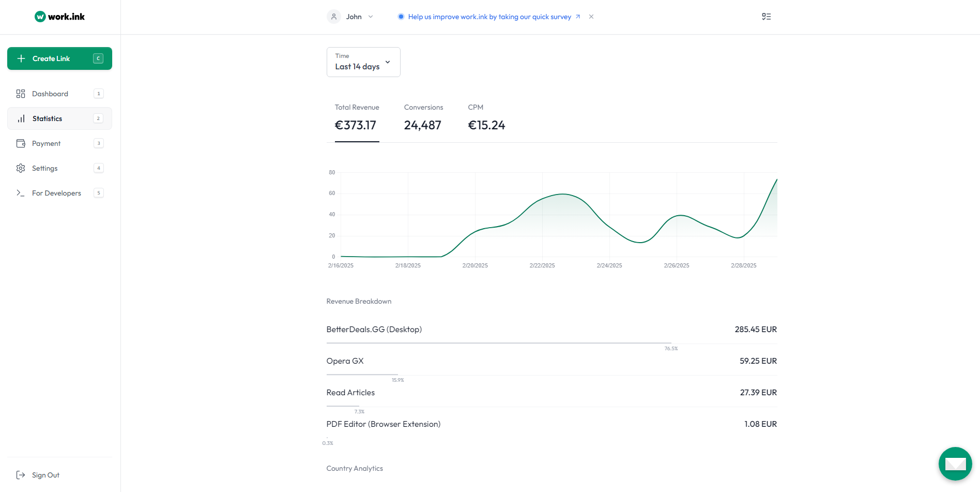Screen dimensions: 980x492
Task: Click the 2/20/2025 chart date label
Action: (475, 265)
